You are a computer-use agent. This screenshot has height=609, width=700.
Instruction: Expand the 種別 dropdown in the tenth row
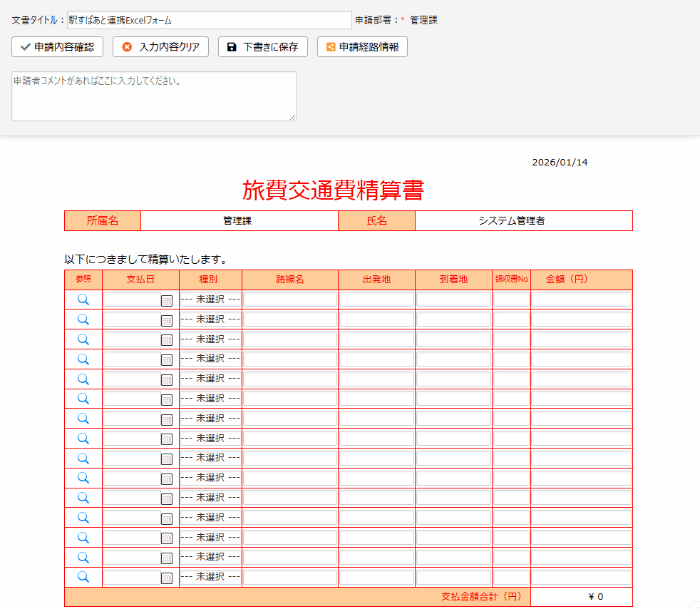[210, 477]
